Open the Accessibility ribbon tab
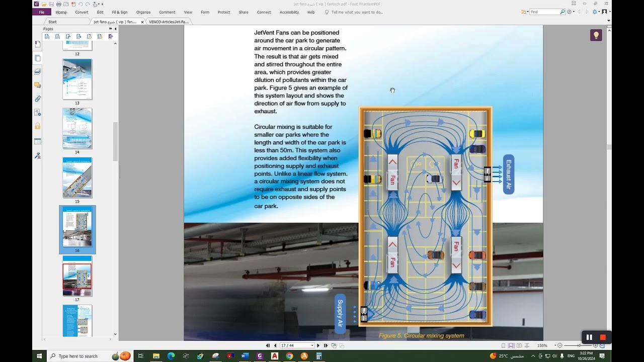Viewport: 644px width, 362px height. click(289, 12)
